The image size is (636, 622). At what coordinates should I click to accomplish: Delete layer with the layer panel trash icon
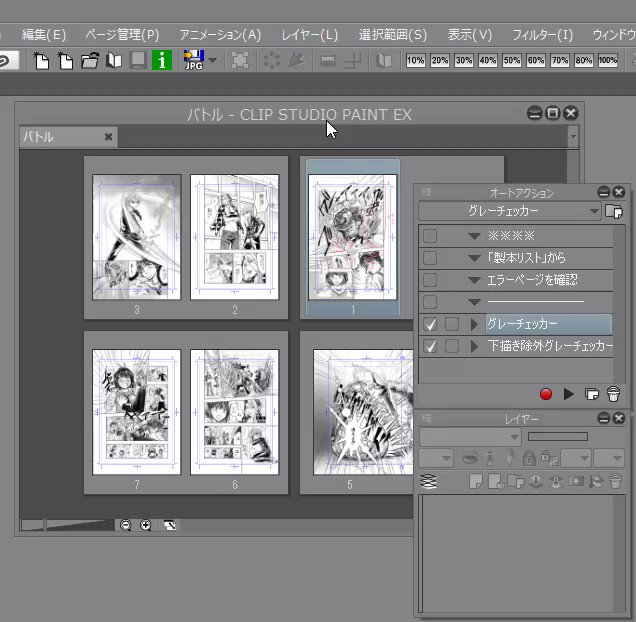[615, 482]
